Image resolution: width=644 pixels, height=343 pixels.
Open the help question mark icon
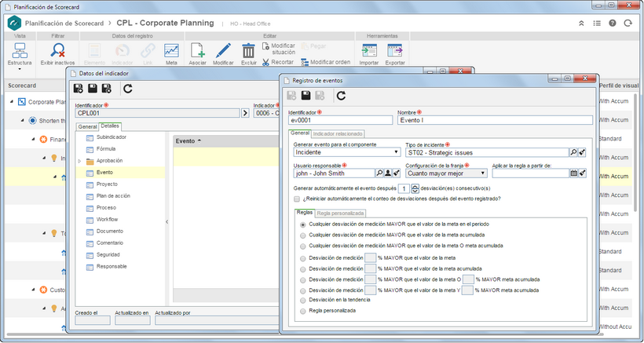613,24
